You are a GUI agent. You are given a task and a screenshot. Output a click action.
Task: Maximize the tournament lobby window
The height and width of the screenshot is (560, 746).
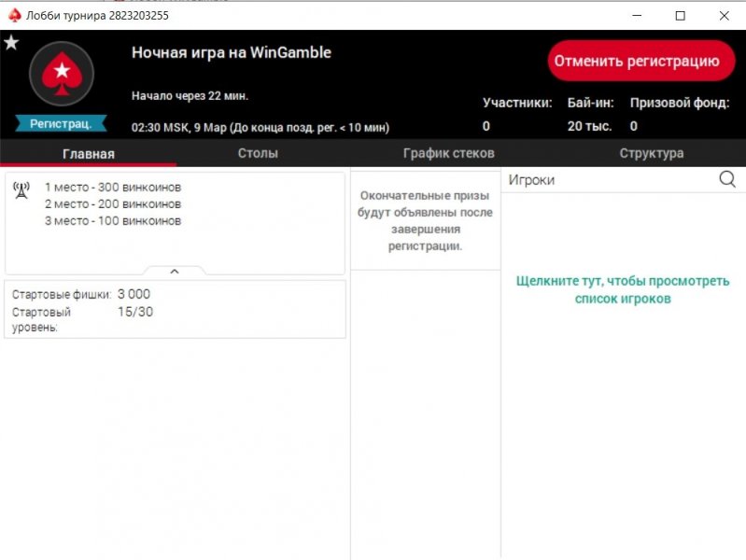point(681,16)
